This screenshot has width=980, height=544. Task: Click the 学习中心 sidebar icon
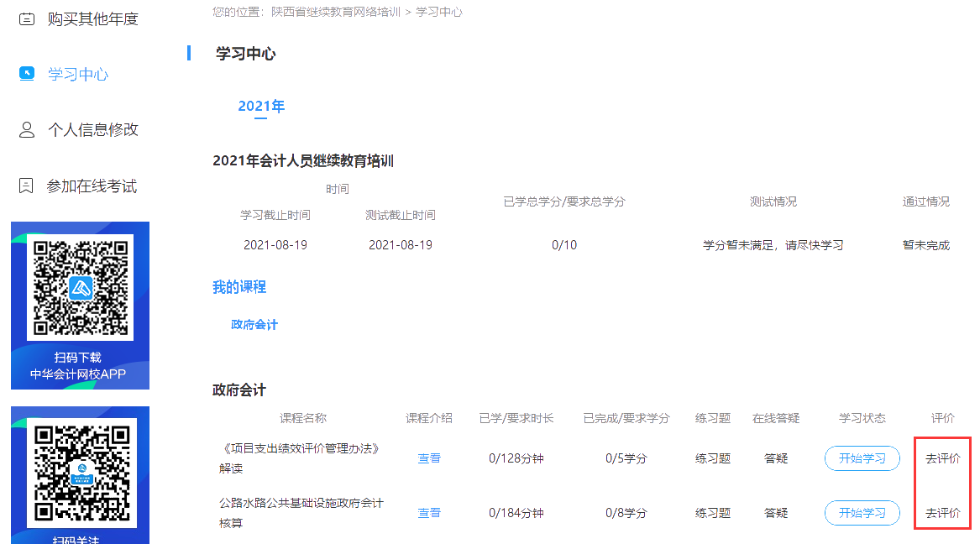(27, 74)
